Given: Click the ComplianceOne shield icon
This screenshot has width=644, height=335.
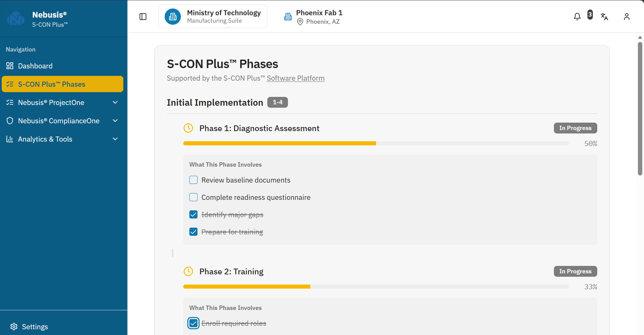Looking at the screenshot, I should point(10,121).
